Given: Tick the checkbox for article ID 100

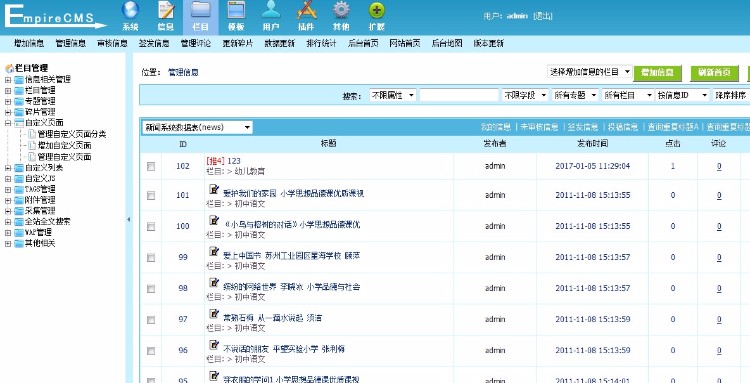Looking at the screenshot, I should (x=151, y=226).
